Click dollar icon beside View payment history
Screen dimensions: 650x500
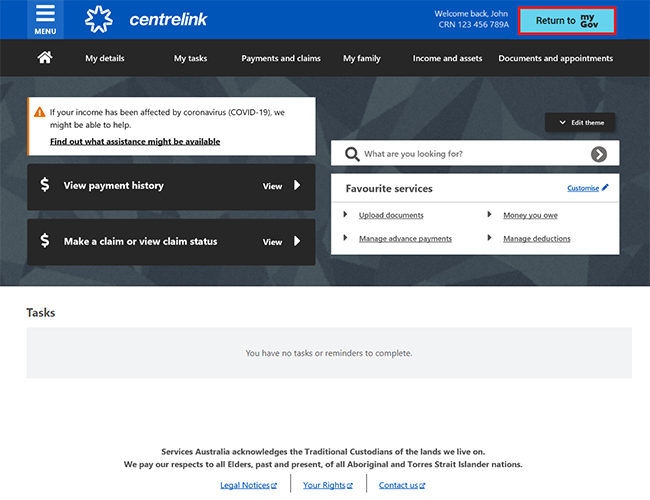tap(45, 184)
